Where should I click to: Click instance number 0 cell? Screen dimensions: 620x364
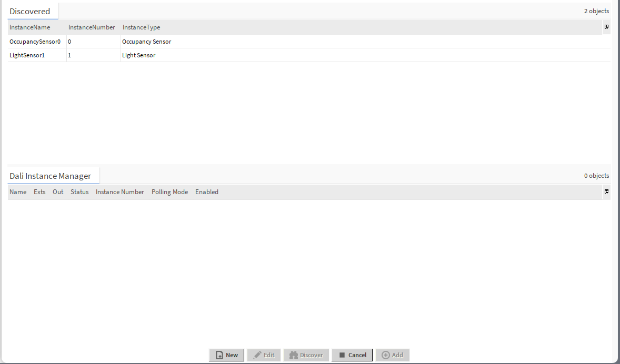93,42
